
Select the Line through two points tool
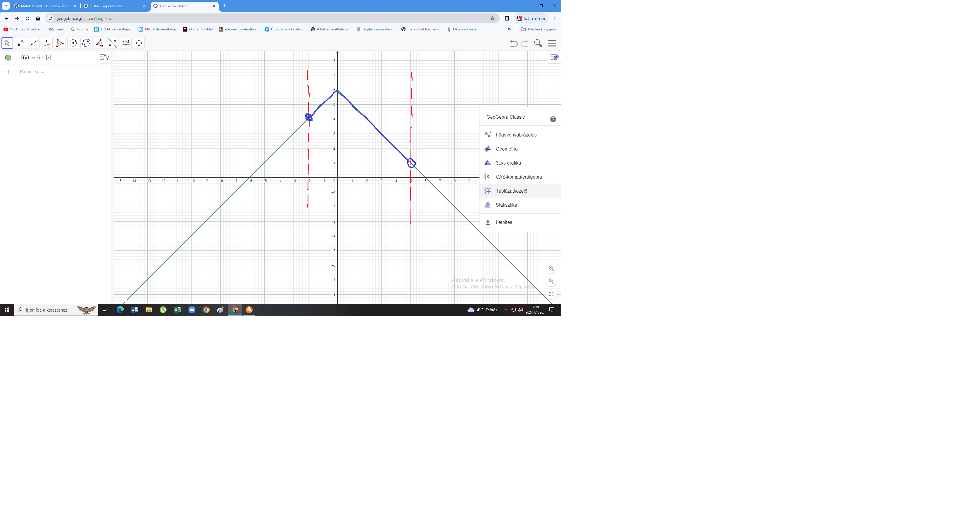[34, 43]
